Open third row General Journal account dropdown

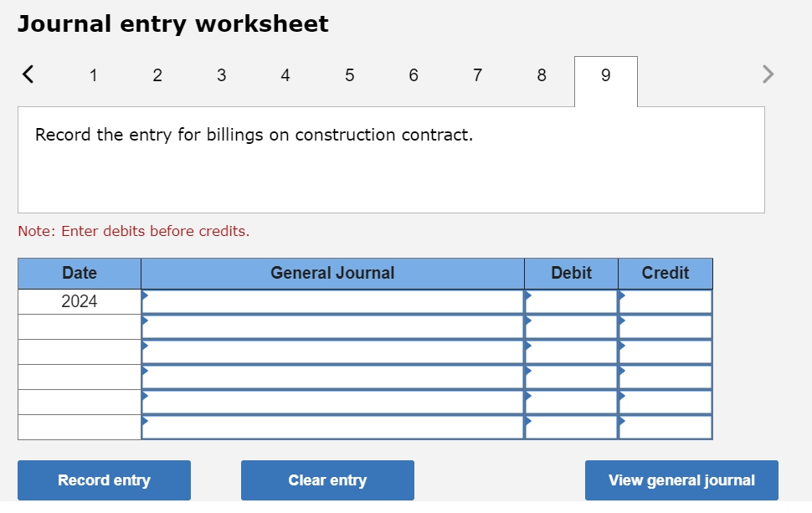coord(332,352)
